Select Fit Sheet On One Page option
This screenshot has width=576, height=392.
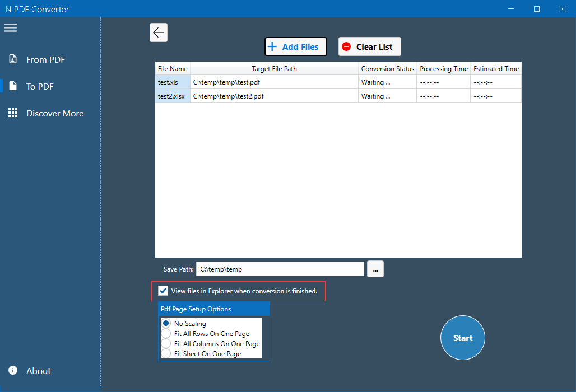(x=166, y=354)
